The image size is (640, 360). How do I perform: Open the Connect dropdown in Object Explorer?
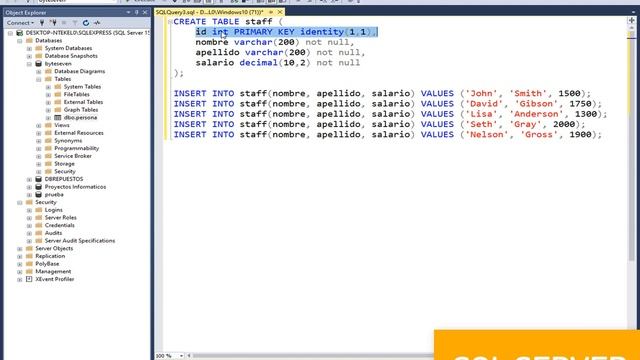click(x=20, y=23)
